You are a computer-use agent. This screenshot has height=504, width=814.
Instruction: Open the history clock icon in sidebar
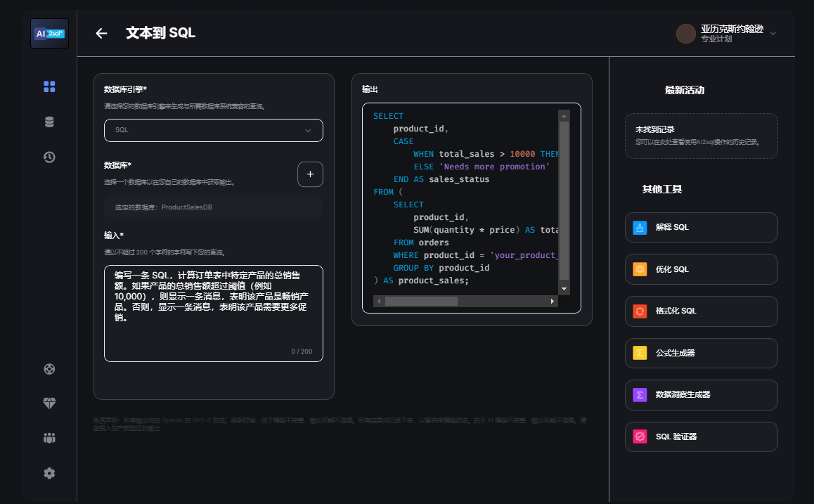[x=49, y=157]
